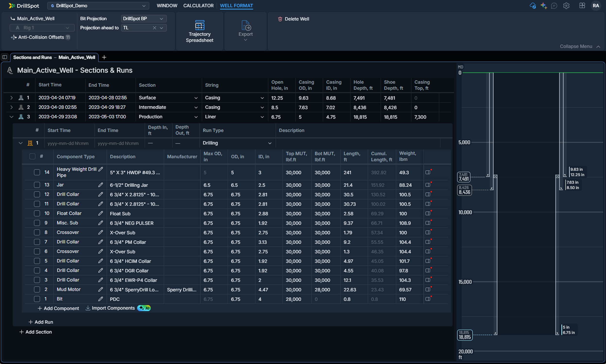Viewport: 606px width, 364px height.
Task: Toggle the select-all components header checkbox
Action: click(32, 157)
